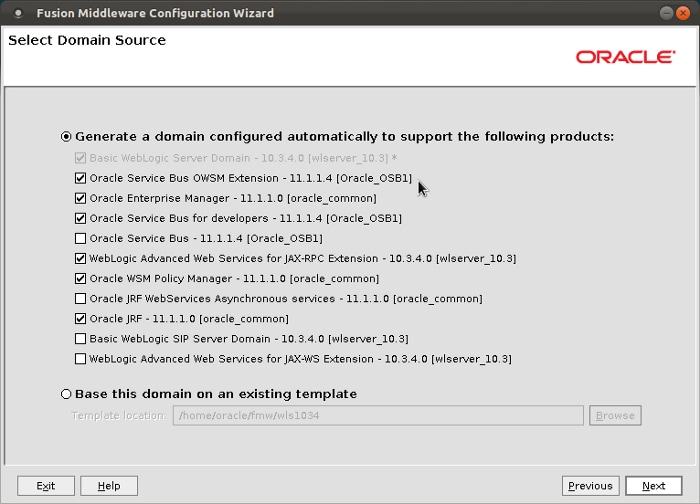Image resolution: width=700 pixels, height=504 pixels.
Task: Uncheck Oracle Service Bus OWSM Extension
Action: [81, 178]
